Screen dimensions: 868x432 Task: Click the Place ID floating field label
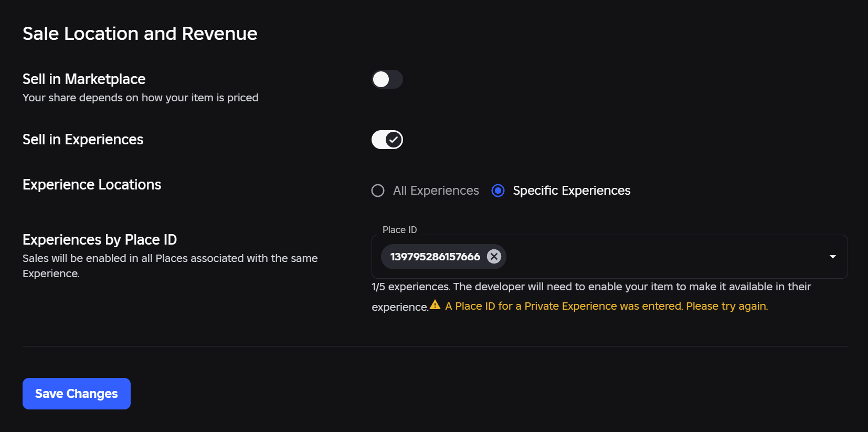399,230
